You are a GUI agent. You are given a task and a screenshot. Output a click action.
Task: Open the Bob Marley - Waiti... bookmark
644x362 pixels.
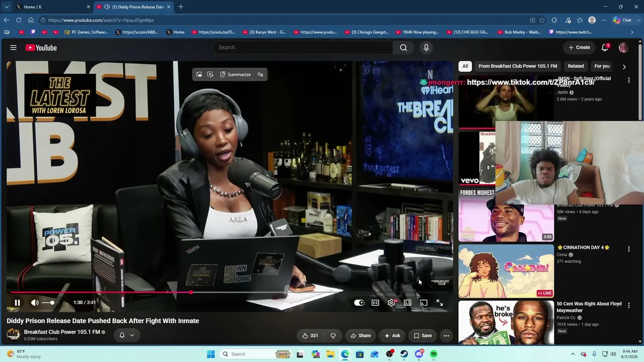pos(518,32)
